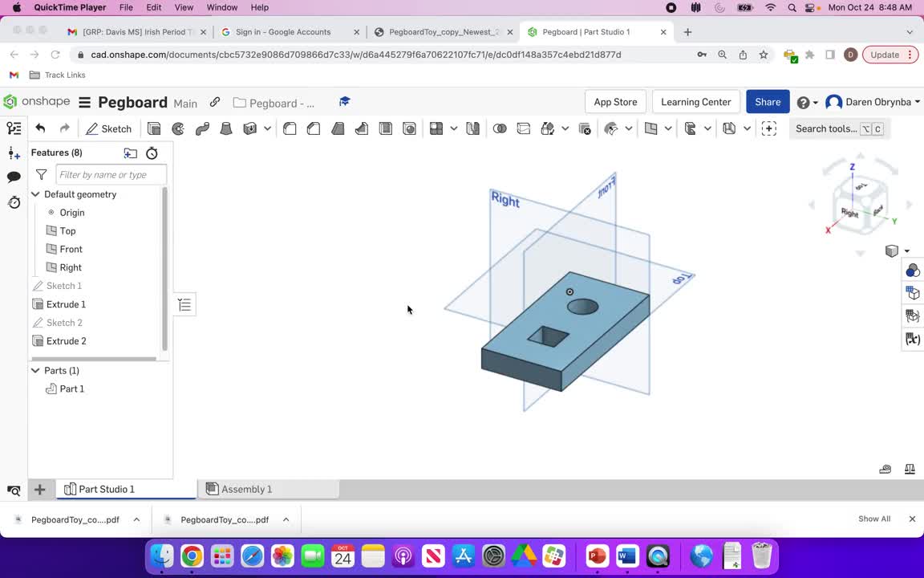The width and height of the screenshot is (924, 578).
Task: Open the Comments panel
Action: click(14, 177)
